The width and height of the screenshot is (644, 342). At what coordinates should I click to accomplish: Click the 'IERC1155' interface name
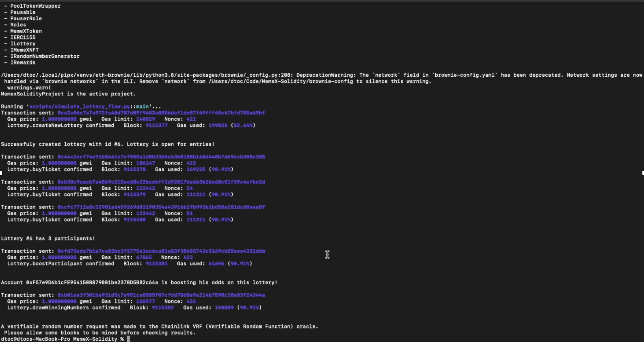tap(23, 37)
